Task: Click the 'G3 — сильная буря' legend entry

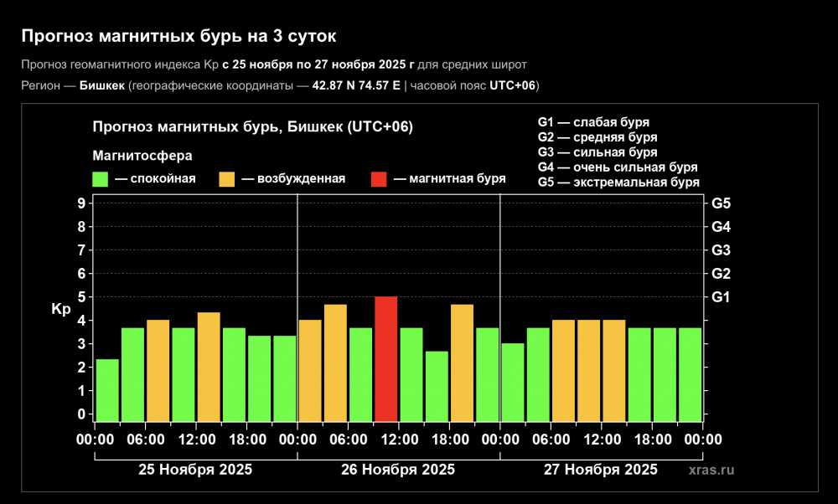Action: pos(597,152)
